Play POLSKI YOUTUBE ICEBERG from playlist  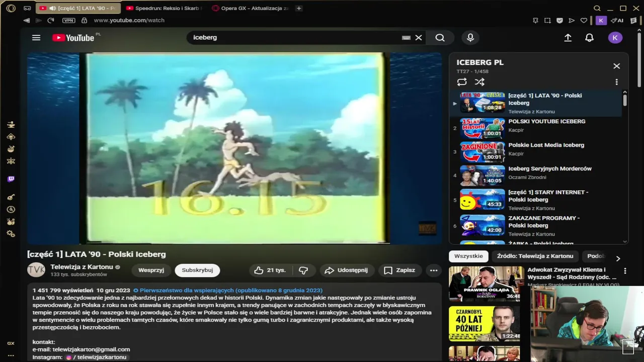[535, 128]
